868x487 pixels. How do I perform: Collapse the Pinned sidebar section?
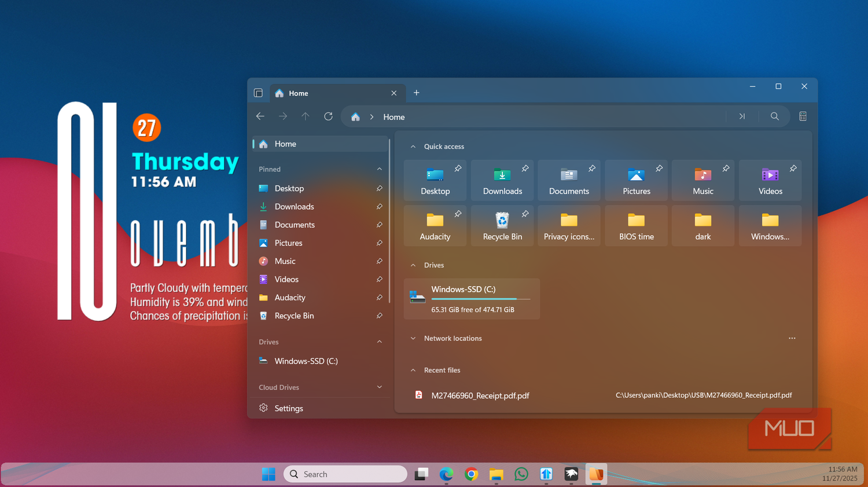(x=380, y=169)
